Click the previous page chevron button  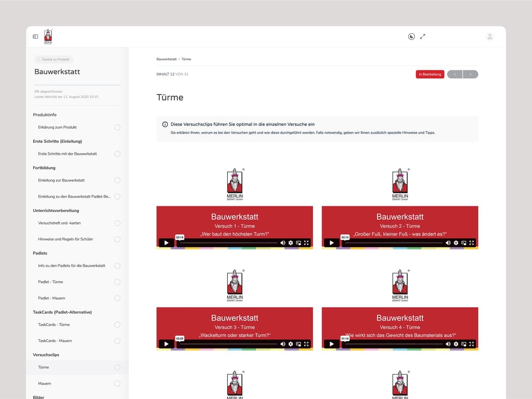click(455, 74)
